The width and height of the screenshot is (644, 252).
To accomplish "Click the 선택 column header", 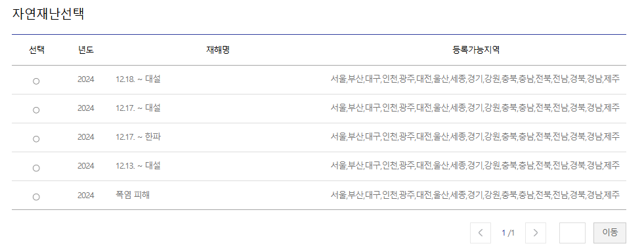I will pos(37,50).
